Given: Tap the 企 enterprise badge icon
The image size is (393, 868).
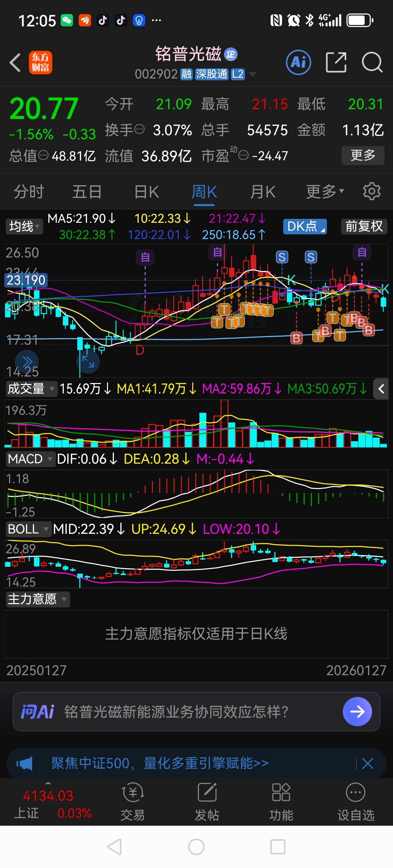Looking at the screenshot, I should click(x=231, y=54).
